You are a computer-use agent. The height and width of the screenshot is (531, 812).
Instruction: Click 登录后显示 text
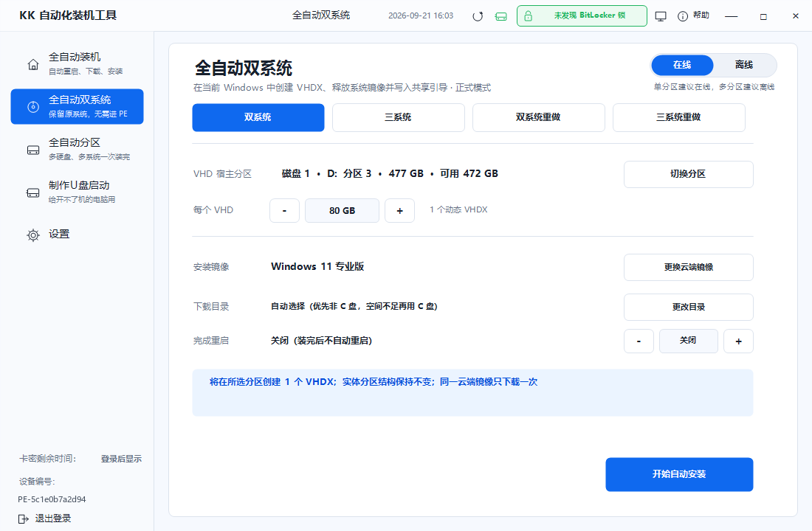121,459
